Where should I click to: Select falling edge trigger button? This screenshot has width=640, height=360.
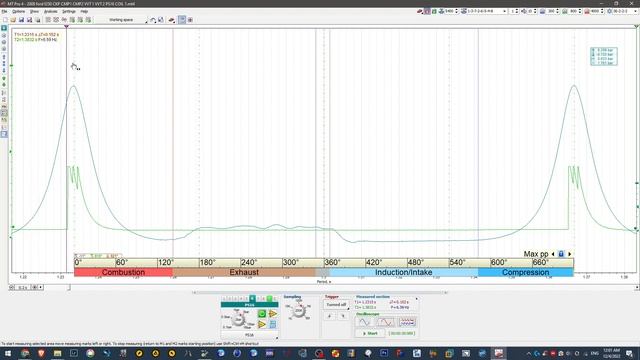pyautogui.click(x=343, y=316)
